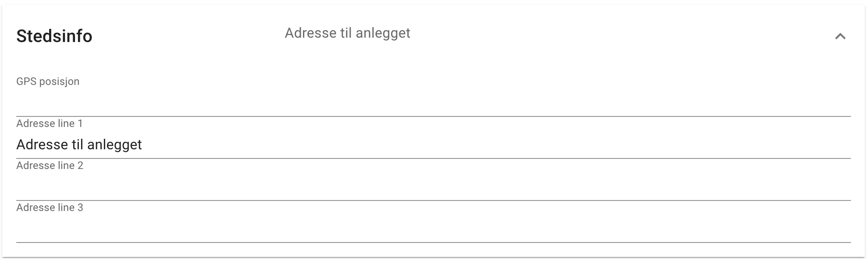Select the Adresse line 1 label
Image resolution: width=868 pixels, height=260 pixels.
click(x=50, y=123)
